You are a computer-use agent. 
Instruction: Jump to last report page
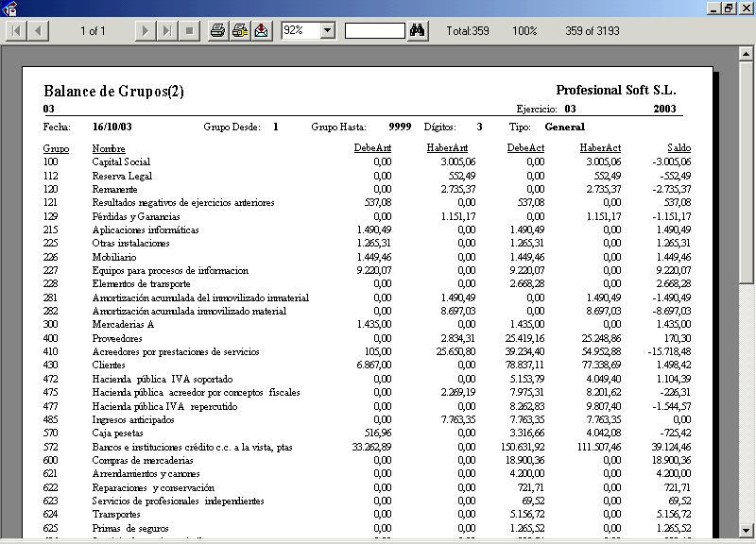pyautogui.click(x=166, y=31)
